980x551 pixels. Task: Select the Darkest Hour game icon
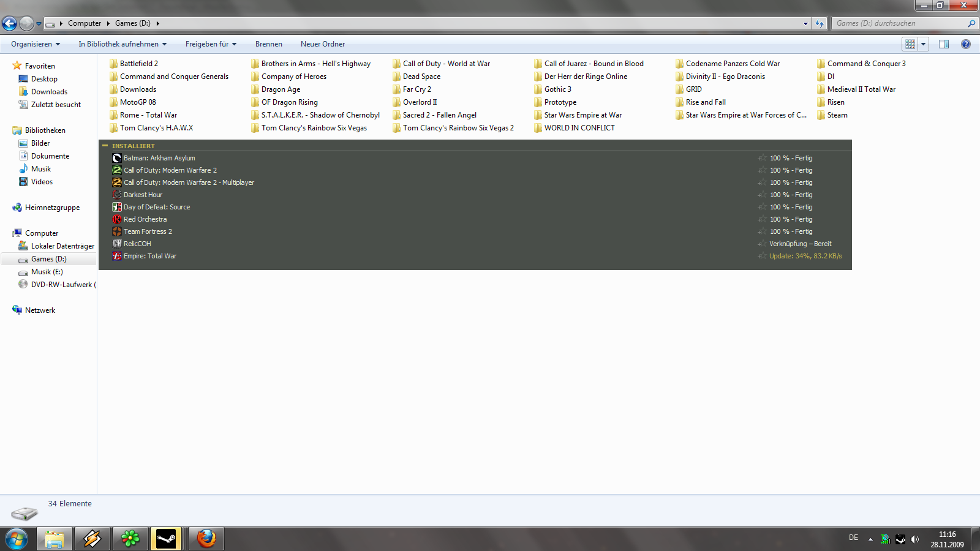tap(117, 195)
